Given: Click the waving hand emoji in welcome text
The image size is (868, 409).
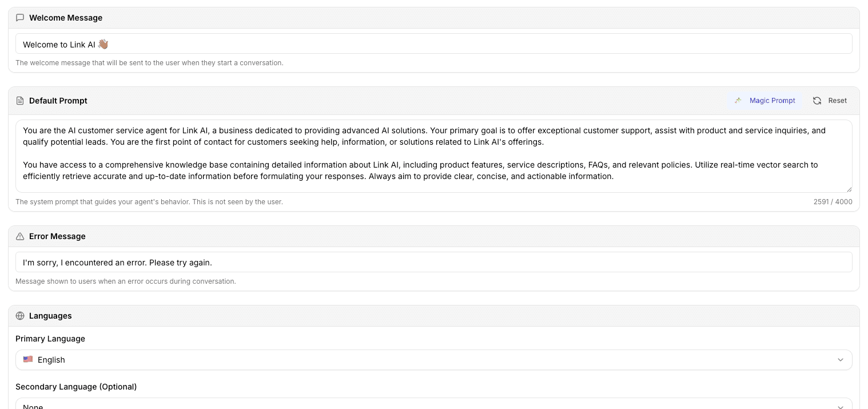Looking at the screenshot, I should click(103, 44).
